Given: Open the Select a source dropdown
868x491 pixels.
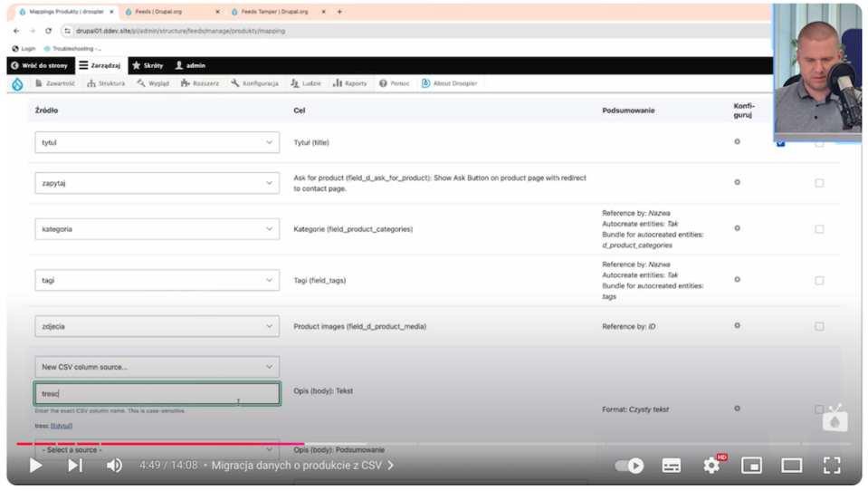Looking at the screenshot, I should [x=157, y=449].
